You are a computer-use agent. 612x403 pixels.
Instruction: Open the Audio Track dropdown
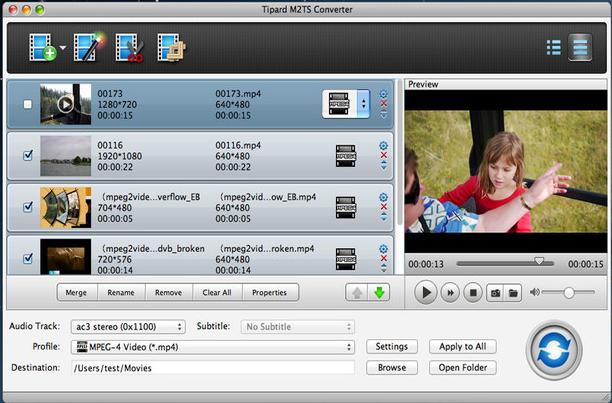(128, 327)
